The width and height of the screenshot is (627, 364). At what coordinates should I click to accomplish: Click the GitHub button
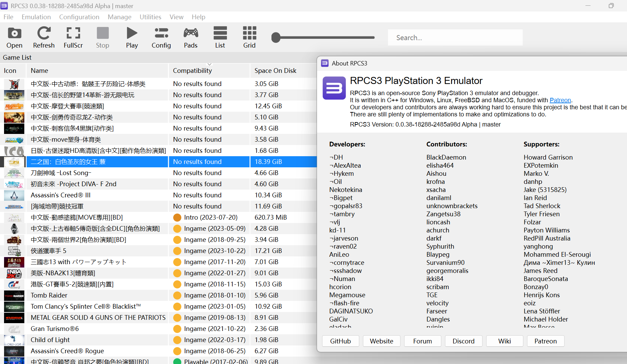[340, 341]
